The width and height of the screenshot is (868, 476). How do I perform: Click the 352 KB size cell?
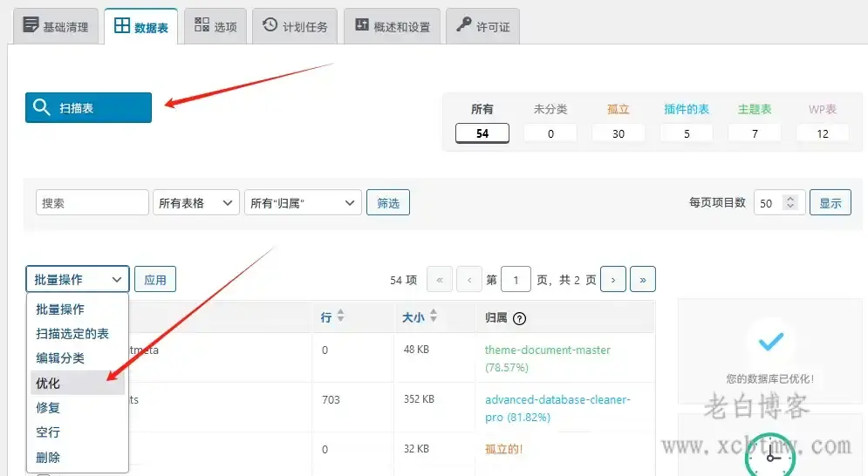(419, 399)
